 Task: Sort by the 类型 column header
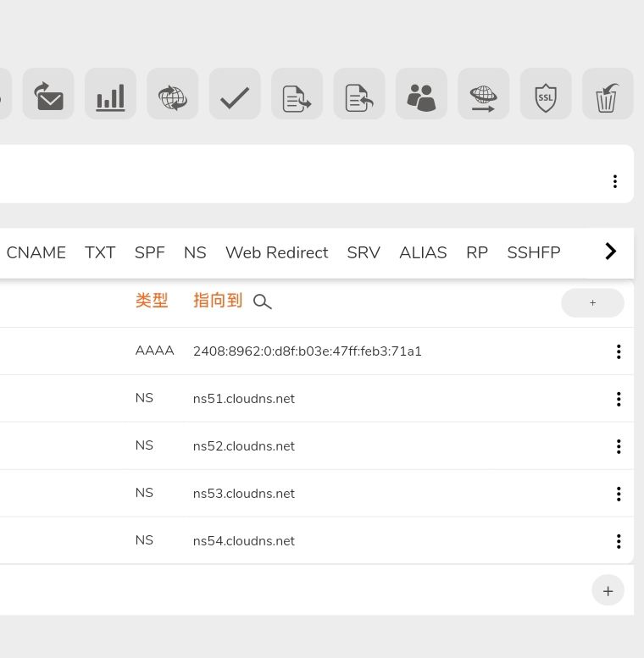coord(152,301)
